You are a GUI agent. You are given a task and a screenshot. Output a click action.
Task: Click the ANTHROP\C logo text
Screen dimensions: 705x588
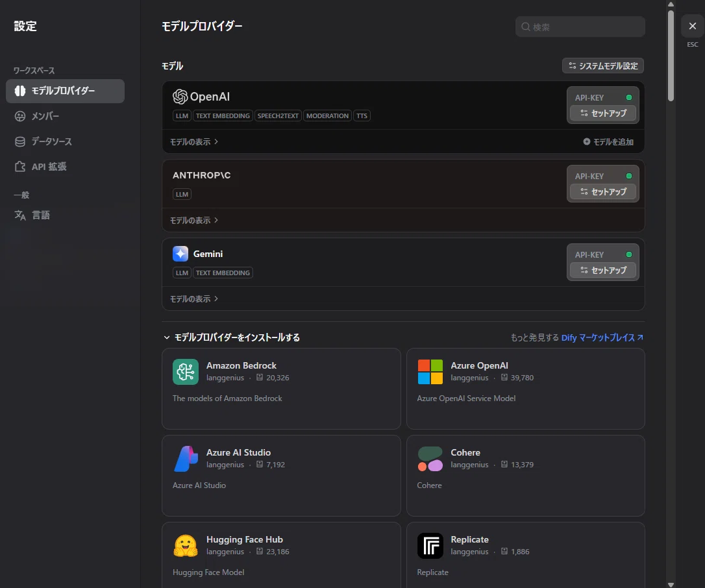tap(201, 175)
